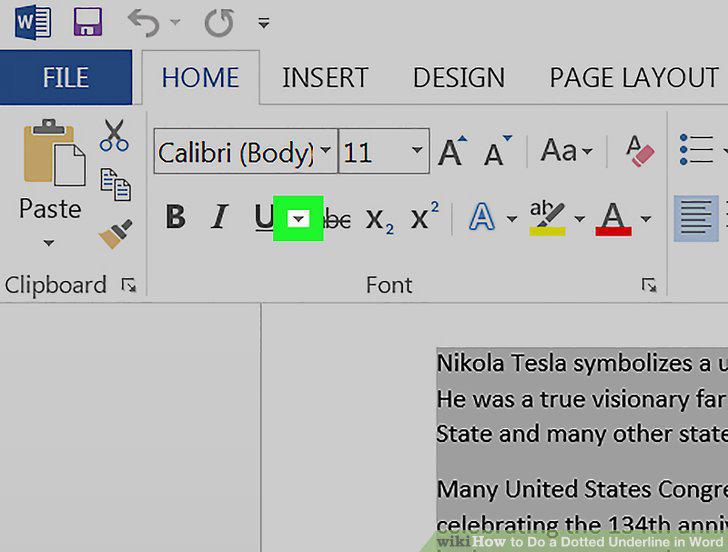Repeat the last action
Image resolution: width=728 pixels, height=552 pixels.
pyautogui.click(x=219, y=23)
